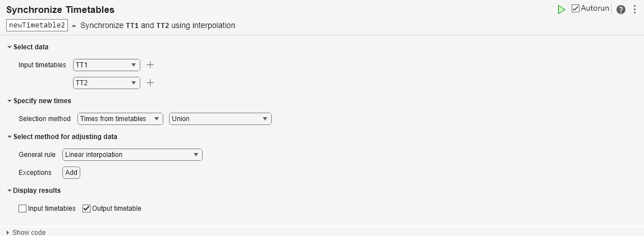Edit the newTimetable2 output name field

pyautogui.click(x=37, y=25)
